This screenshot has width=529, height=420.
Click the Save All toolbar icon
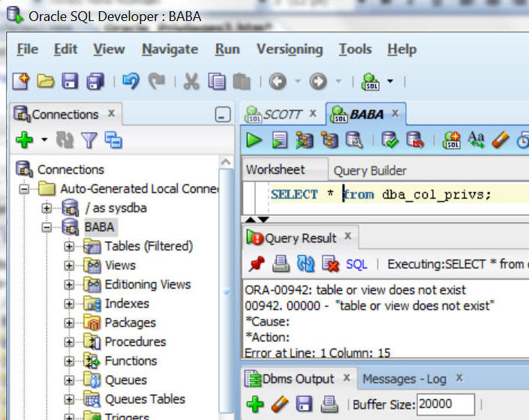click(x=95, y=81)
